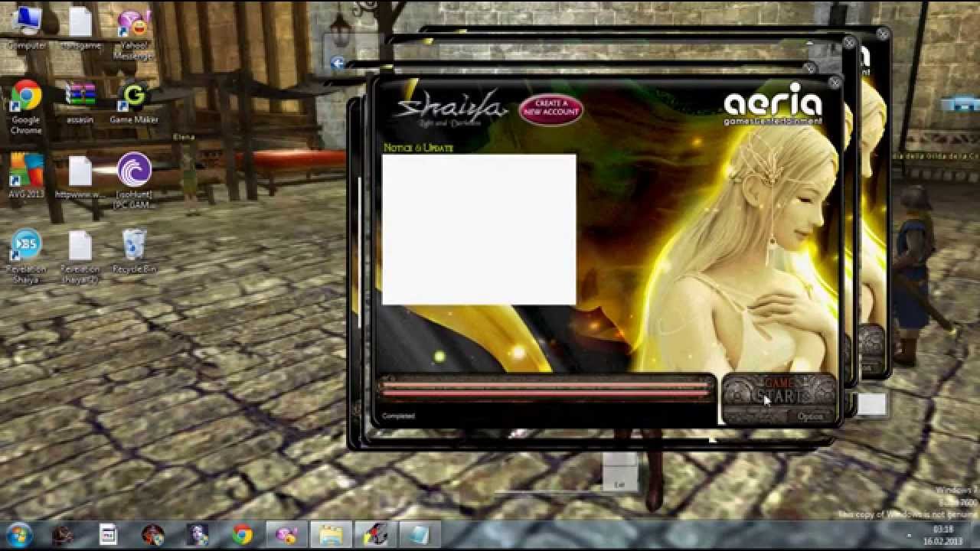980x551 pixels.
Task: Click the dark character game icon beside the Start orb
Action: [64, 535]
